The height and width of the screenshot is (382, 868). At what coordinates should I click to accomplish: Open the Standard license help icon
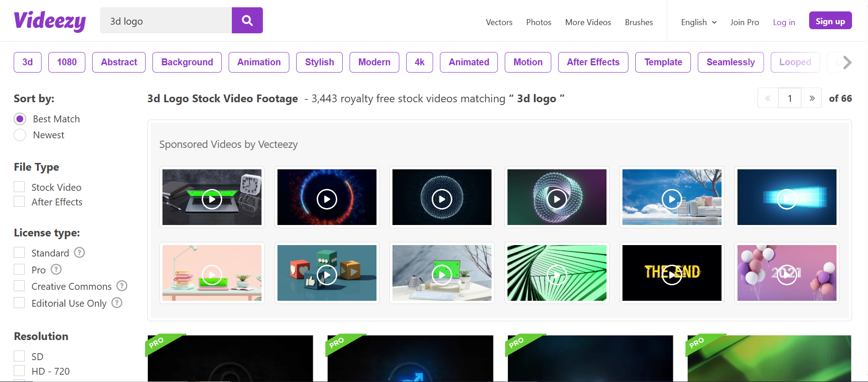79,252
